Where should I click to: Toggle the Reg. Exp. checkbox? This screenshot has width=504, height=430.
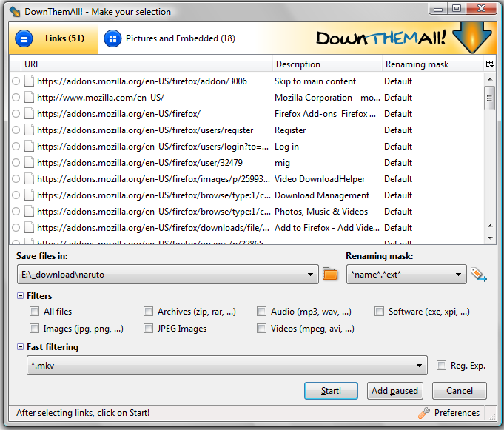441,365
